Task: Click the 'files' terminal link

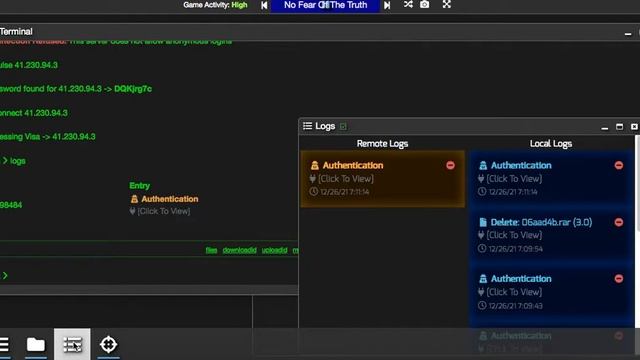Action: [x=211, y=250]
